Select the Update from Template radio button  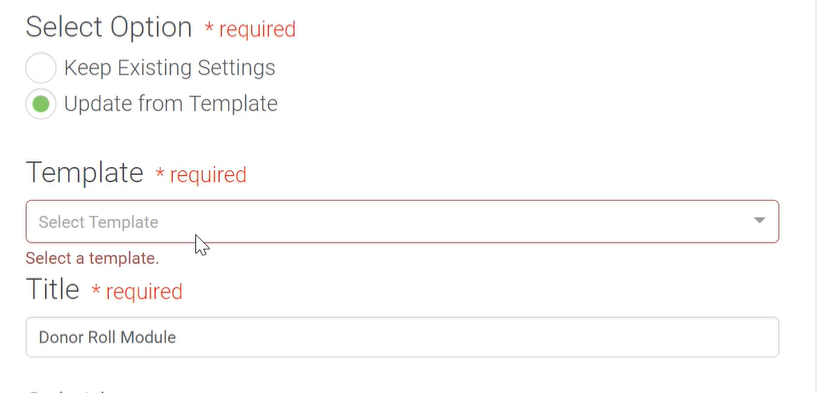pos(41,104)
